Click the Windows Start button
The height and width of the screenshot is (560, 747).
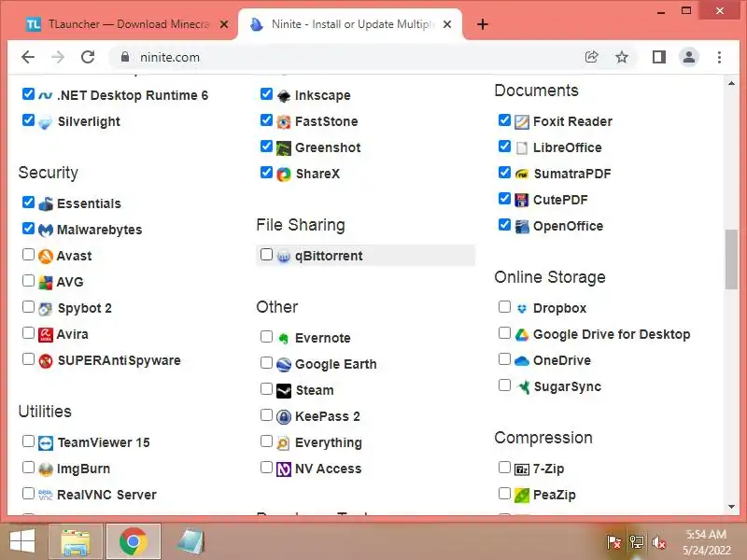[x=22, y=541]
